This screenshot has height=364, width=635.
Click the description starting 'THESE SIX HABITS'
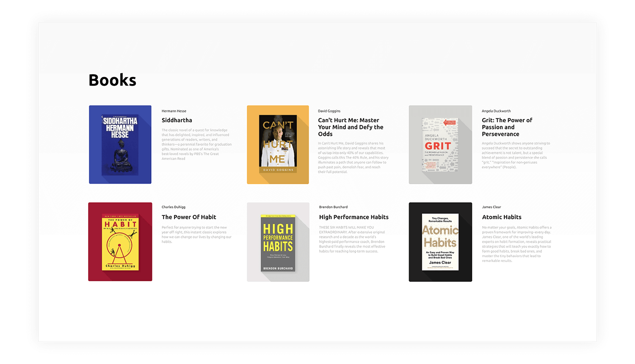click(352, 239)
